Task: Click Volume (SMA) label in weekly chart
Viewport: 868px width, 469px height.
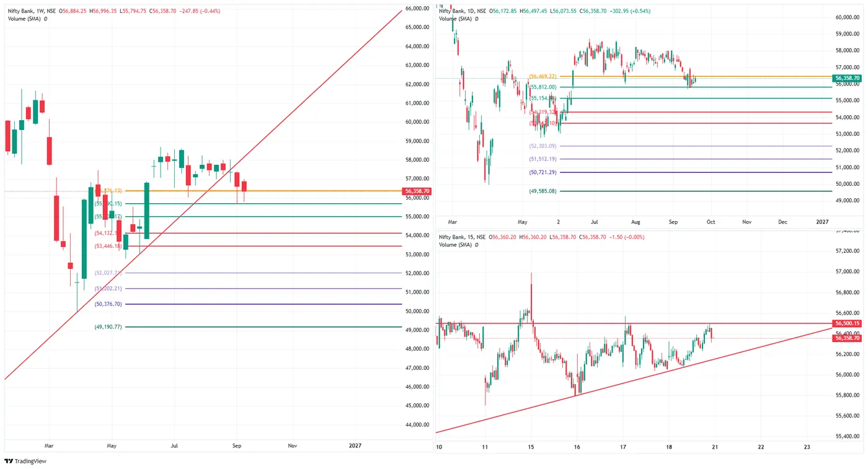Action: click(24, 19)
